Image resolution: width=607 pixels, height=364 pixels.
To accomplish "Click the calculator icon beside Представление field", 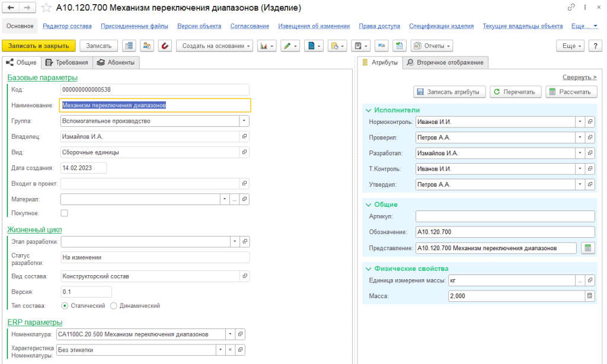I will click(588, 248).
